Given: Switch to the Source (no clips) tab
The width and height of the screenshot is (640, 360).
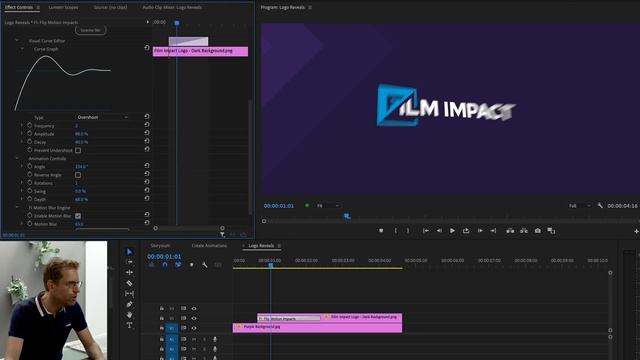Looking at the screenshot, I should coord(110,7).
